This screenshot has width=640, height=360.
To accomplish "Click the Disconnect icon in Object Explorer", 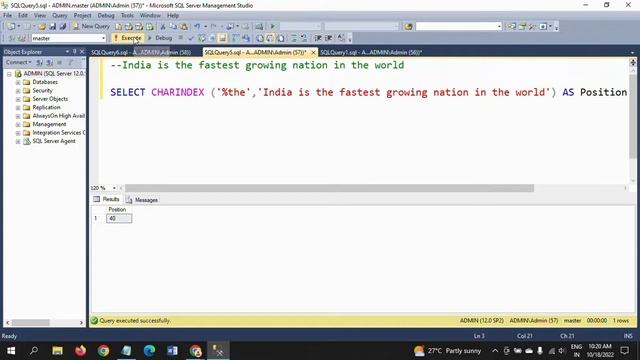I will [49, 62].
